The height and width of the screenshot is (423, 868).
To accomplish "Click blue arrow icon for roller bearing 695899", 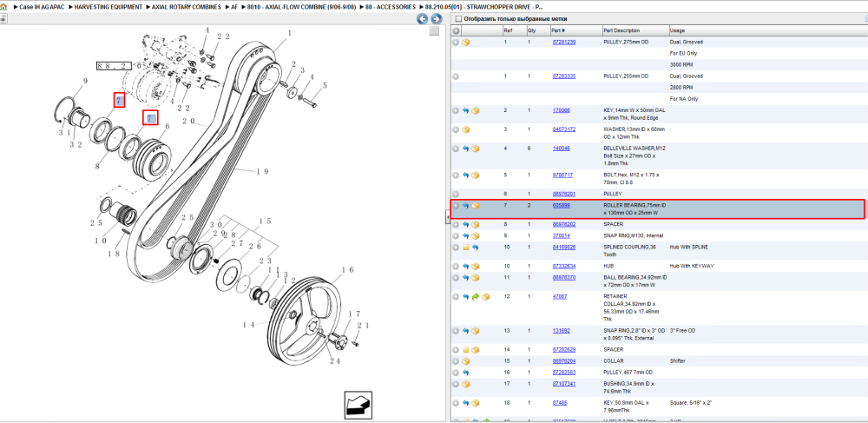I will tap(466, 205).
